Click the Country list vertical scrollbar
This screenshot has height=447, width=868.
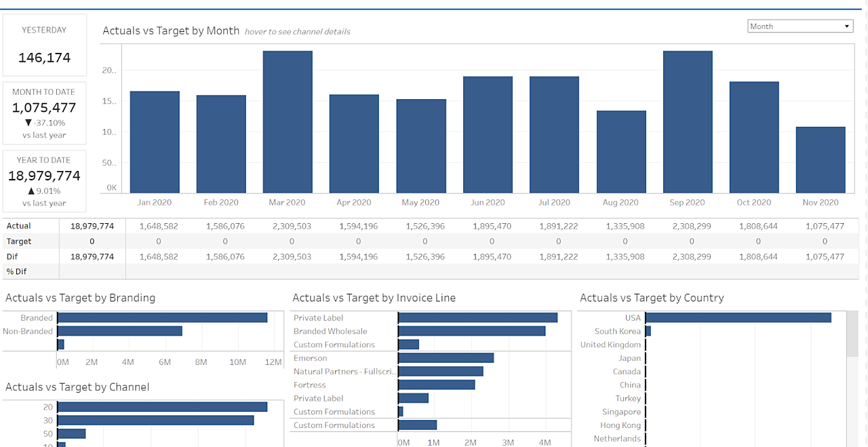click(852, 334)
